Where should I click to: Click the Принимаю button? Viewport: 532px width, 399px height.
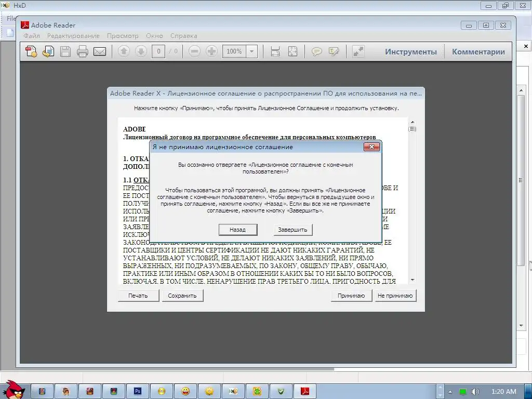(351, 296)
